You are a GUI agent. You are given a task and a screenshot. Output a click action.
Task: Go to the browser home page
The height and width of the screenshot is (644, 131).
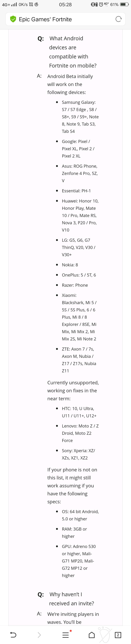92,635
